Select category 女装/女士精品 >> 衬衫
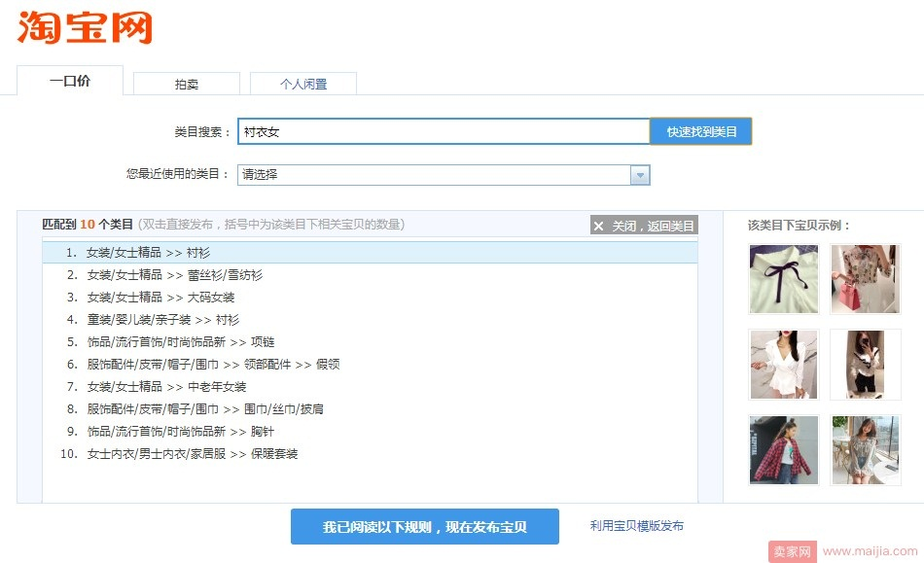This screenshot has width=924, height=563. 370,253
